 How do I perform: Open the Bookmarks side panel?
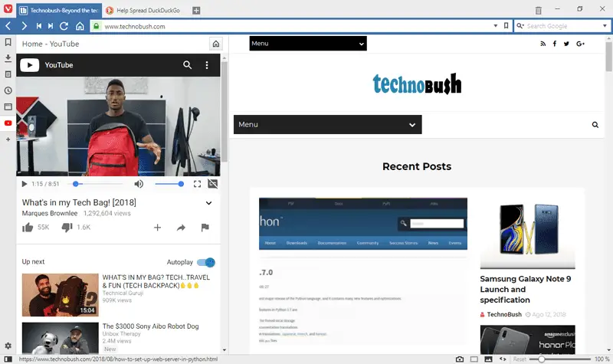(8, 42)
